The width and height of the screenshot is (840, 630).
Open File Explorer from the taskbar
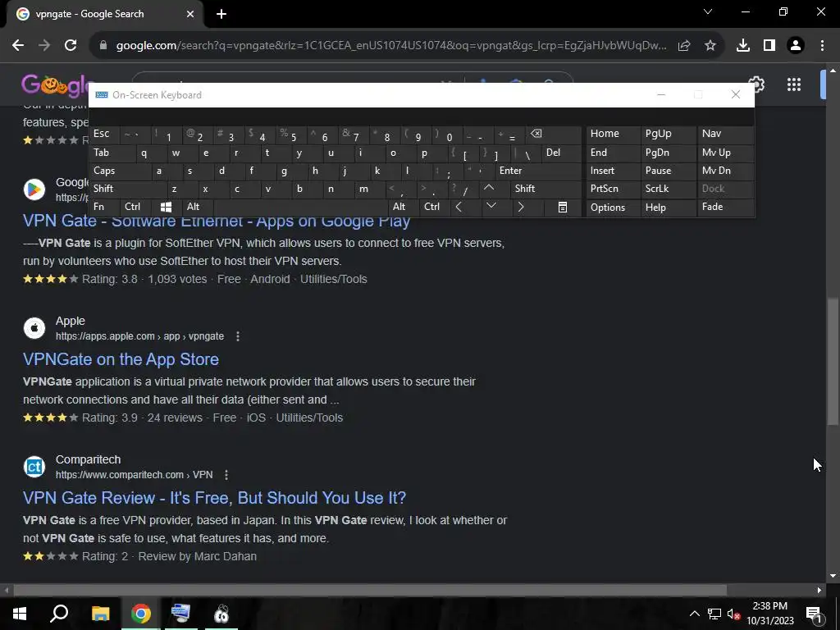click(x=100, y=614)
